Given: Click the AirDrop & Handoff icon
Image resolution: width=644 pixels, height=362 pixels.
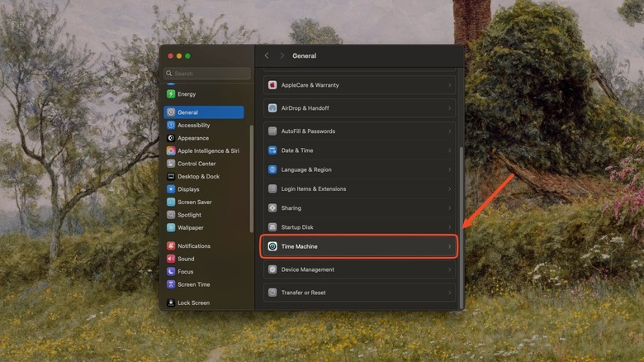Looking at the screenshot, I should click(x=272, y=108).
